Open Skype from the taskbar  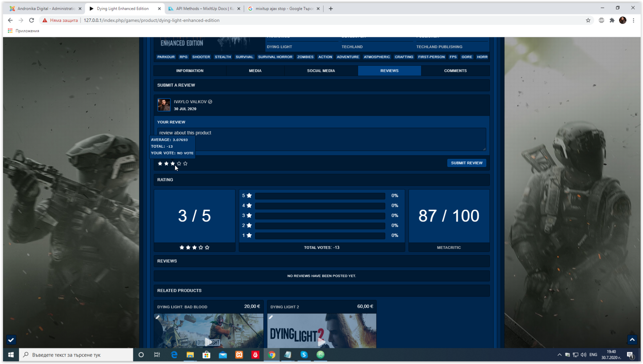[304, 355]
